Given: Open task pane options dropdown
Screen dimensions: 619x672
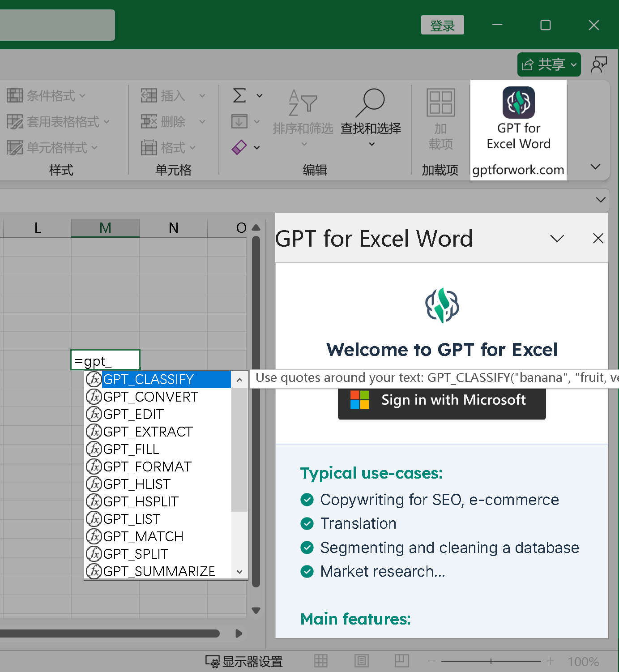Looking at the screenshot, I should tap(557, 238).
